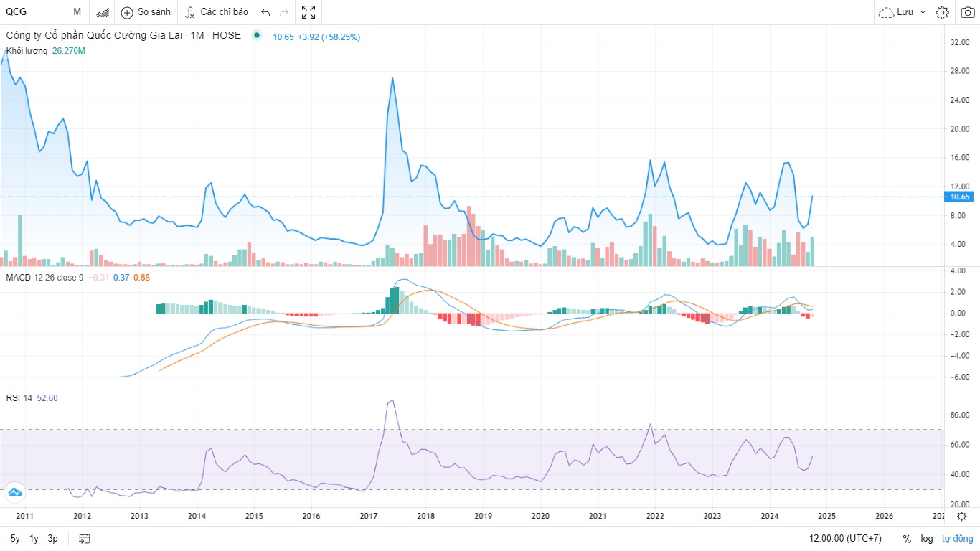Click the 2017 year label on timeline
This screenshot has width=980, height=551.
tap(369, 516)
